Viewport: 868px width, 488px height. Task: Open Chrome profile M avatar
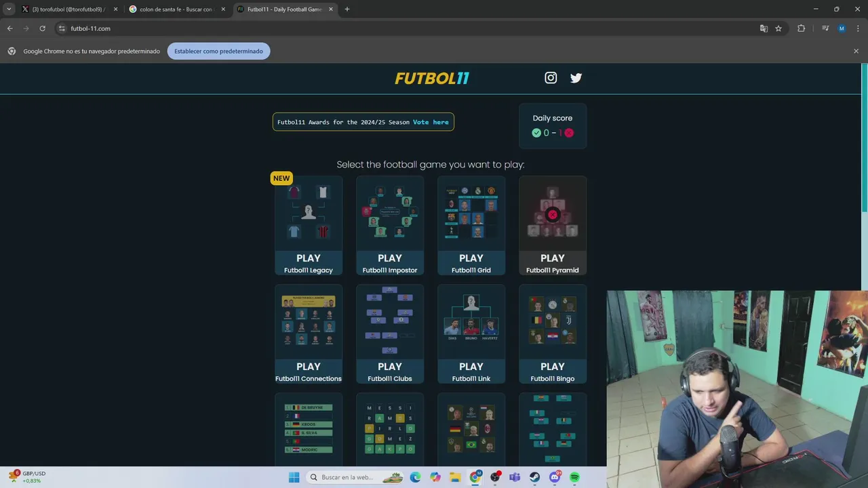pos(842,28)
